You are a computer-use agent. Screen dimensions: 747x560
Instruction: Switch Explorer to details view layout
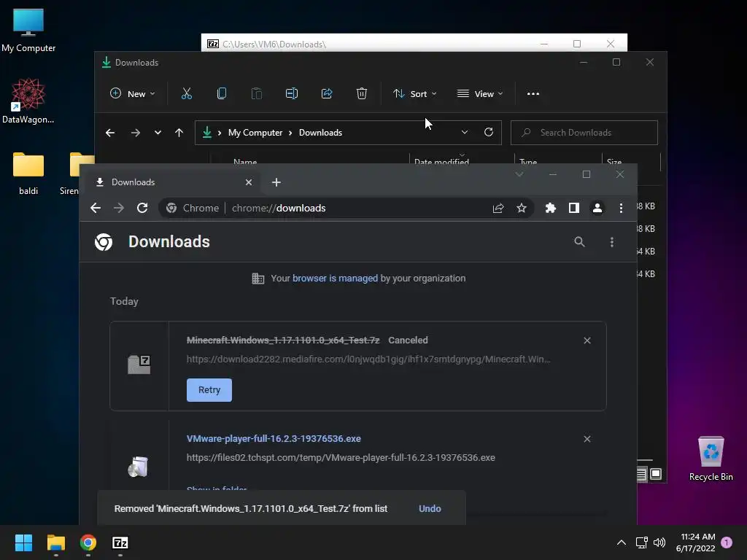[641, 474]
